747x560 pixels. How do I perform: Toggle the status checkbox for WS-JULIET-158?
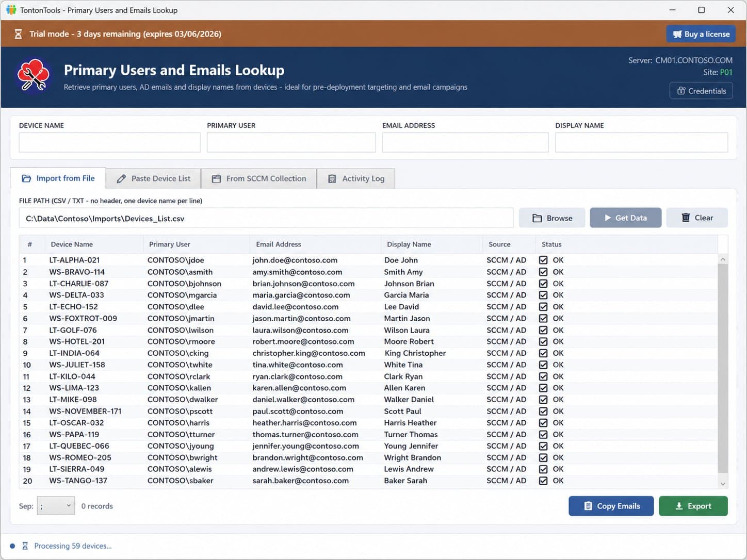[543, 365]
